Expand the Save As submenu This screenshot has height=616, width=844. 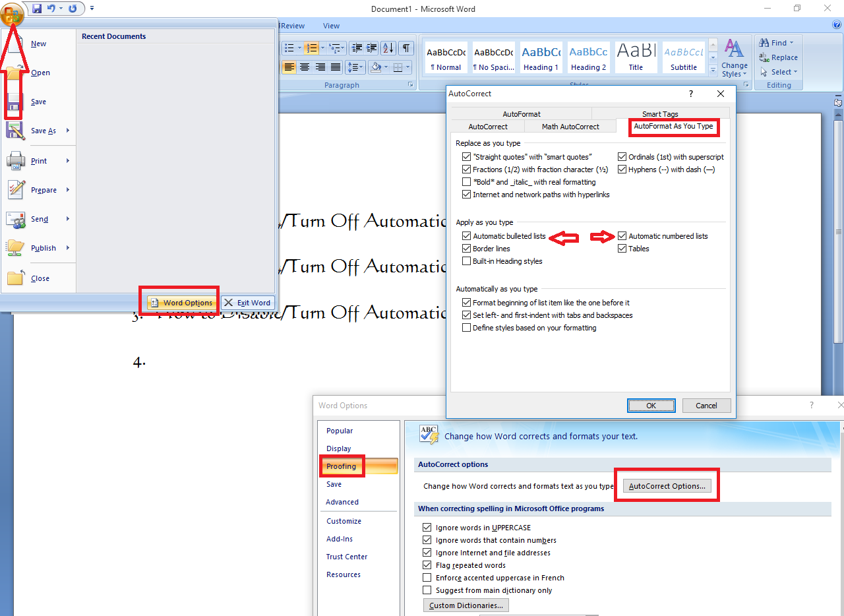coord(68,131)
